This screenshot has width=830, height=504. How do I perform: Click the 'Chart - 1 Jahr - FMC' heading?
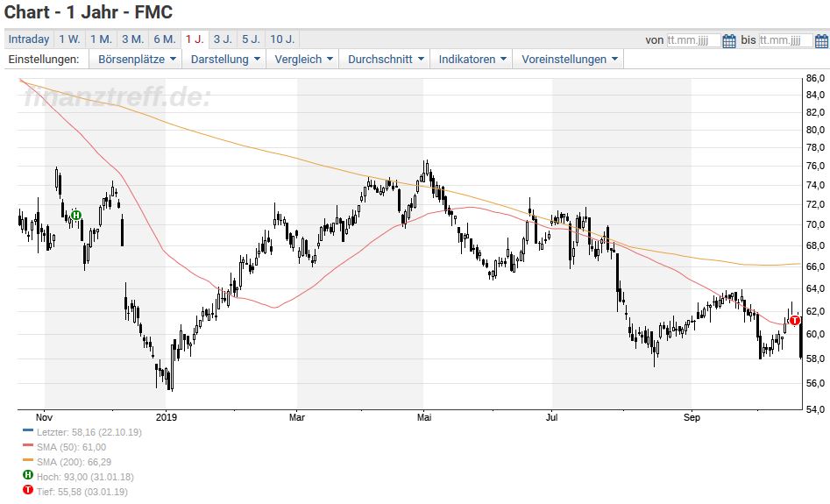(89, 12)
